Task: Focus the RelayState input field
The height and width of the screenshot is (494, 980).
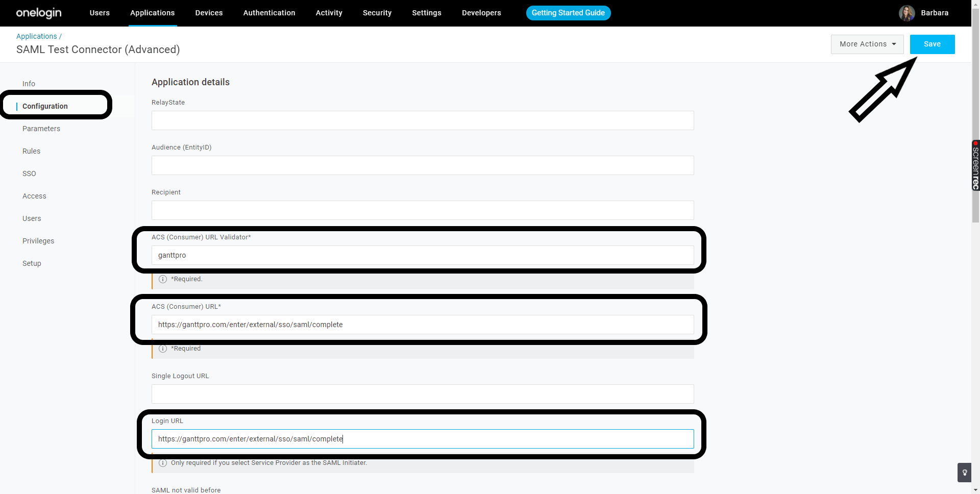Action: tap(423, 120)
